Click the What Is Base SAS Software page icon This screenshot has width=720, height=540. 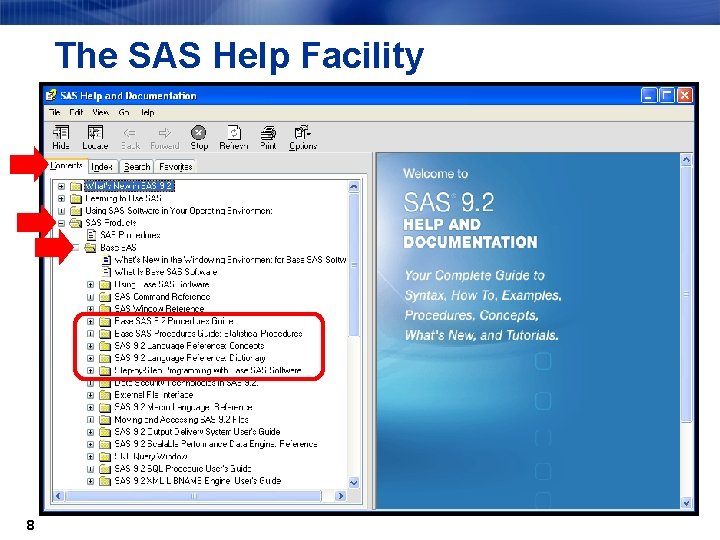coord(106,272)
